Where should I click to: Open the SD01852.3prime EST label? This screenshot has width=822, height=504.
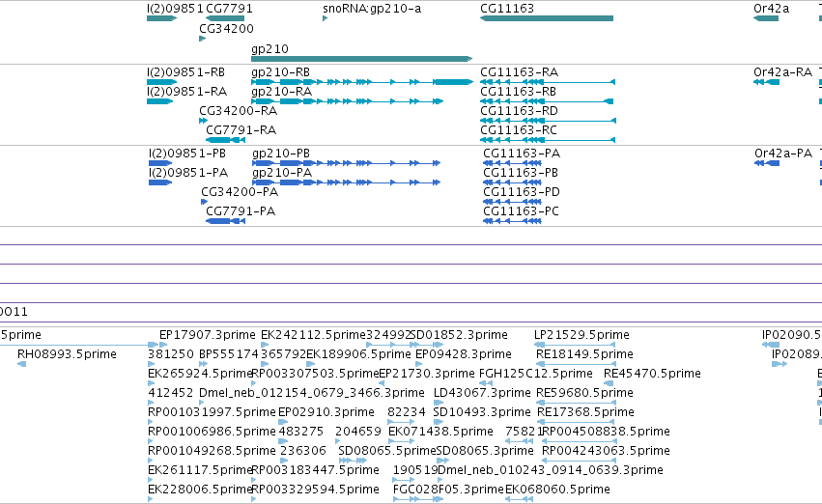[x=459, y=335]
